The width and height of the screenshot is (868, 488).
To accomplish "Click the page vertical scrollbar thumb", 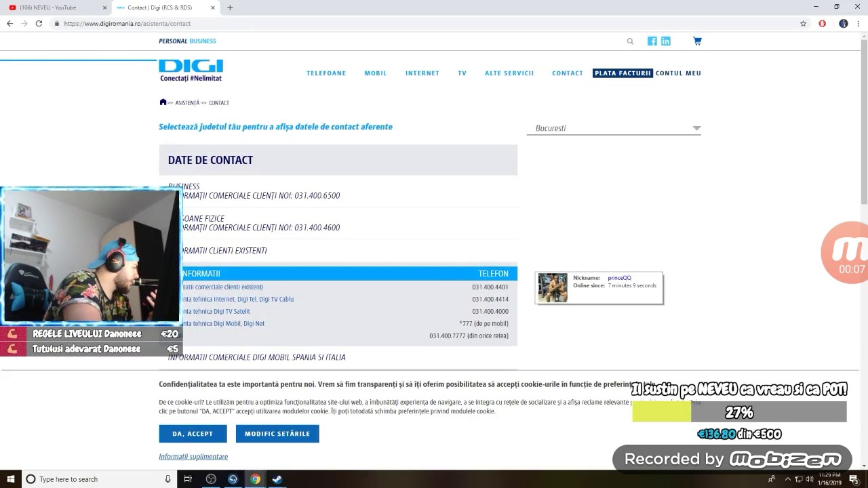I will click(x=864, y=122).
